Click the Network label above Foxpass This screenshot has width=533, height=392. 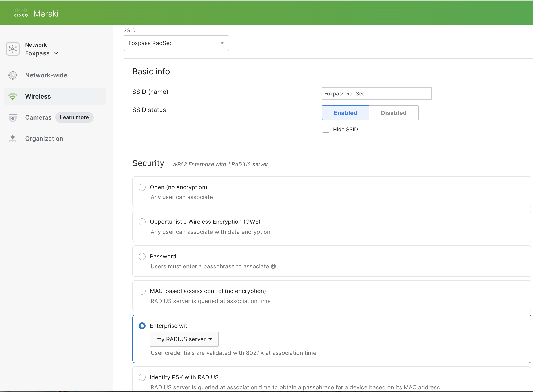click(36, 45)
